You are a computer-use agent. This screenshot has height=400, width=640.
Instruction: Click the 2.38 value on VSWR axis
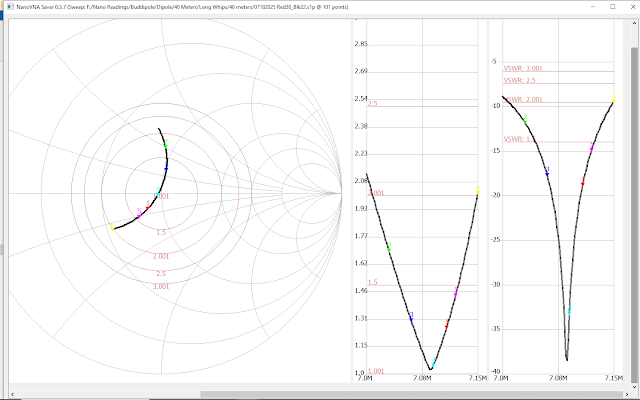coord(361,126)
